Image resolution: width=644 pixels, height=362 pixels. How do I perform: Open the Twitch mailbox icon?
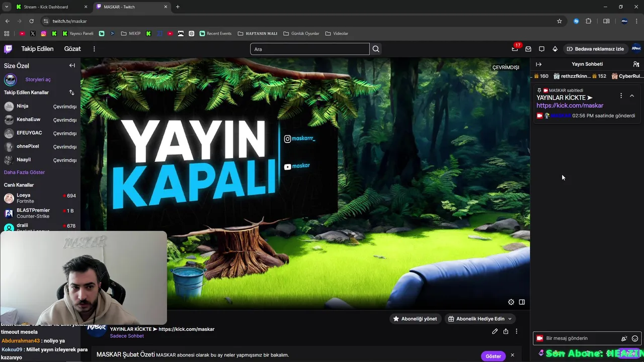click(x=528, y=49)
